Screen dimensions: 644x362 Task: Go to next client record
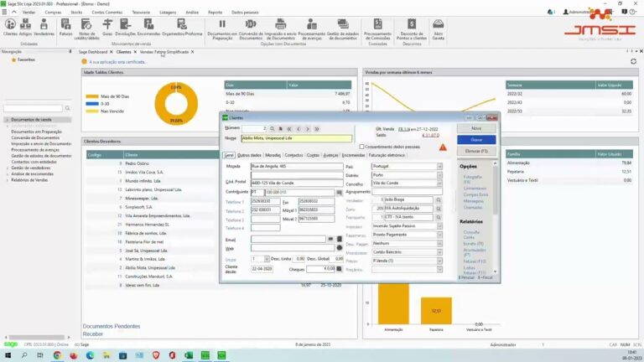pos(308,129)
